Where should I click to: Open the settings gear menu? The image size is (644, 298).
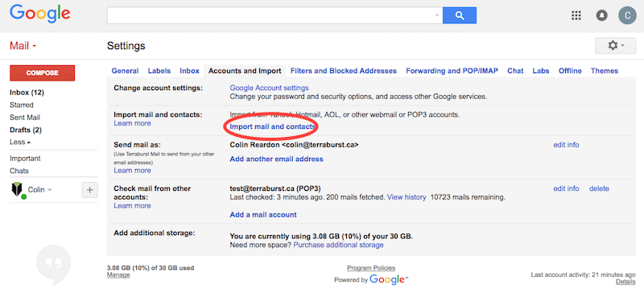pyautogui.click(x=615, y=45)
